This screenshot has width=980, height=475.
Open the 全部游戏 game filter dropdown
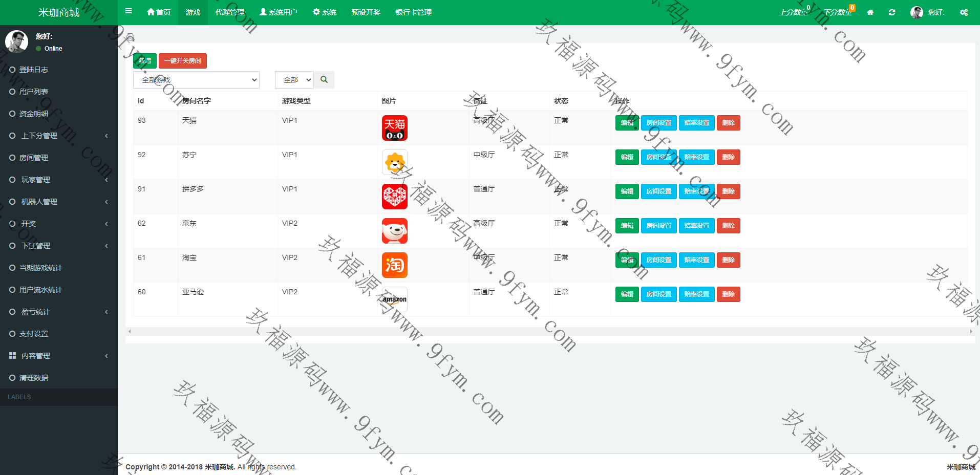[x=196, y=80]
